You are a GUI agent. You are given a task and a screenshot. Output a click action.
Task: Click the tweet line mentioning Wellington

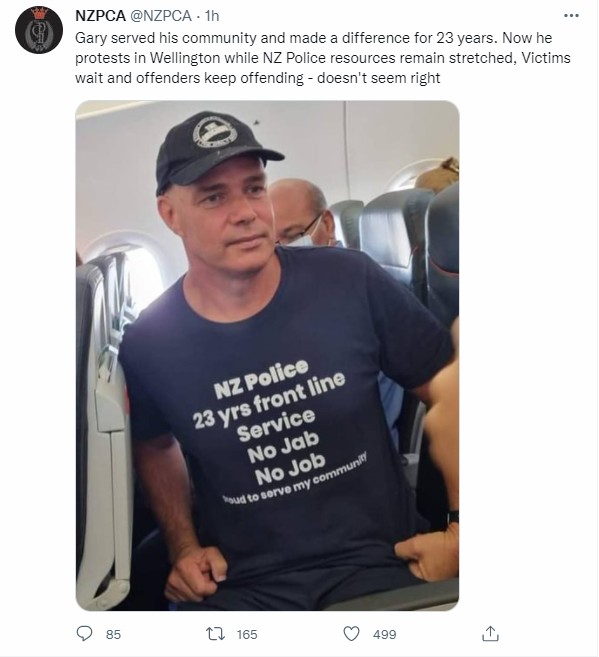(x=323, y=58)
